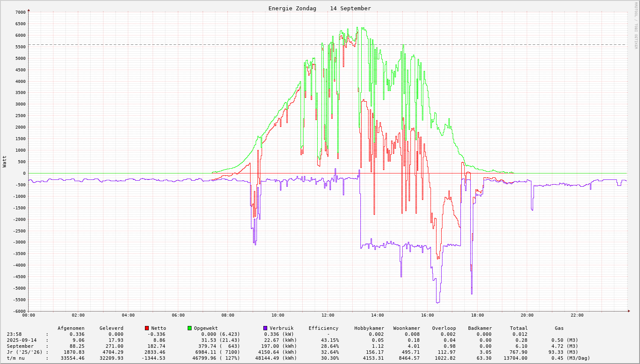The image size is (640, 364).
Task: Click the 18:00 x-axis time label
Action: coord(478,315)
